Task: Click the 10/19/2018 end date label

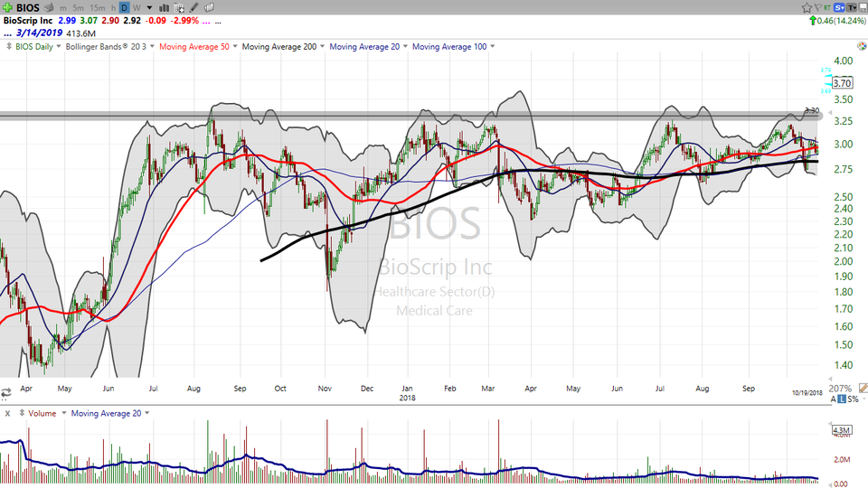Action: pos(807,393)
